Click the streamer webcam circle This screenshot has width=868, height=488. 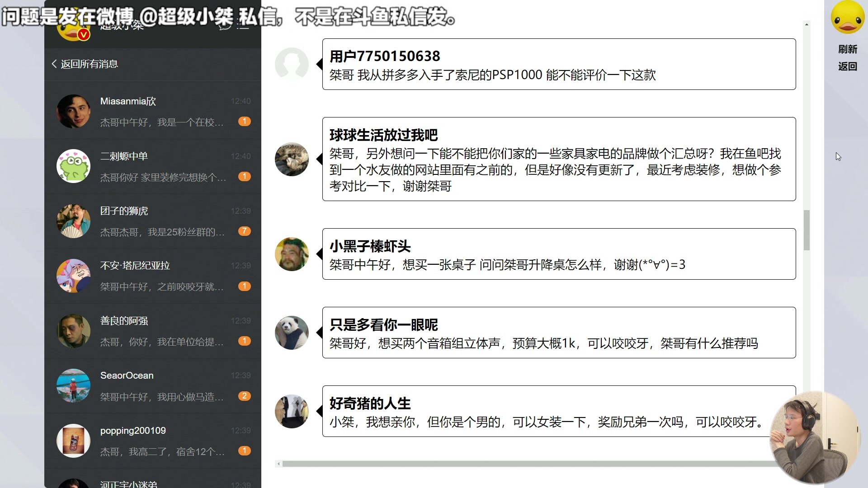pos(815,437)
